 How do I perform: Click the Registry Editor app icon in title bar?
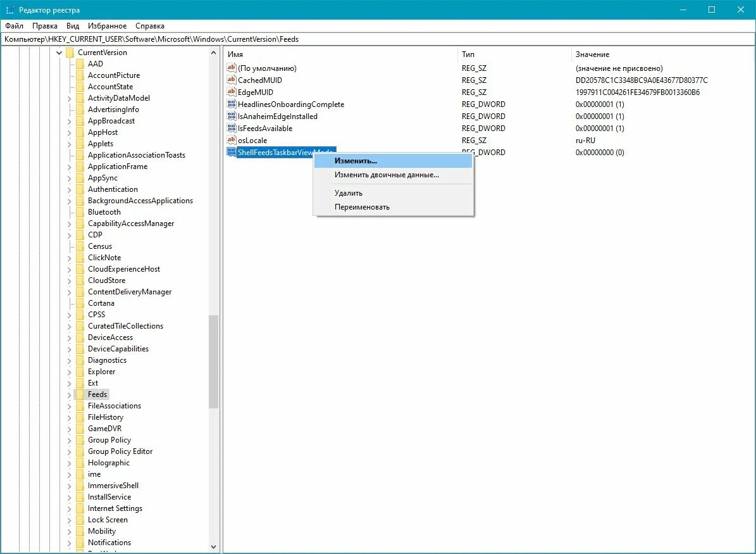point(9,9)
